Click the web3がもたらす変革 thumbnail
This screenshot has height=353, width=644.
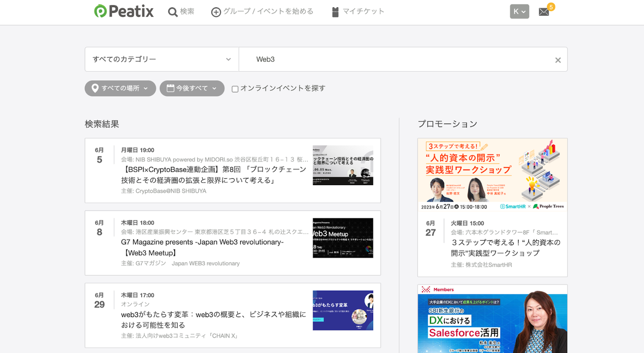pyautogui.click(x=343, y=310)
